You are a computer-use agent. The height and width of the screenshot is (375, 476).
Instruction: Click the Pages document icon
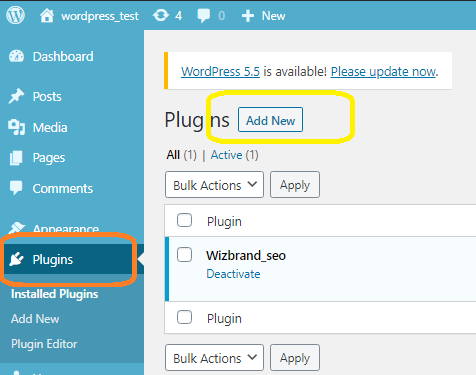[x=16, y=158]
